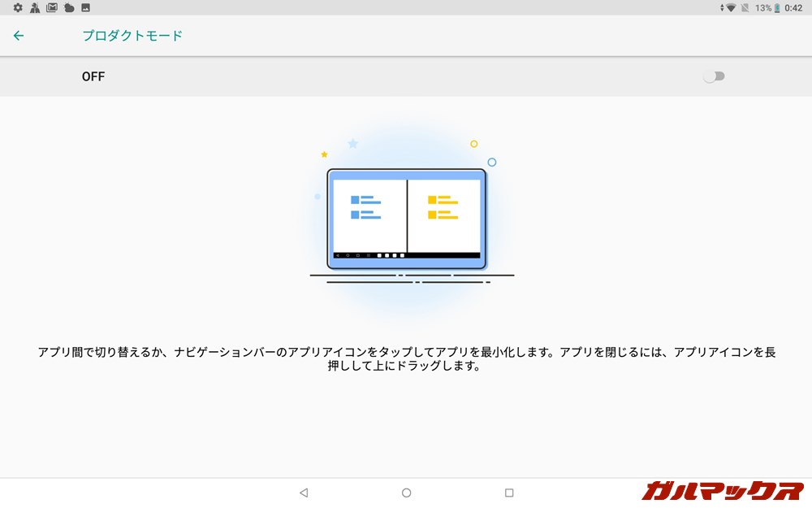The height and width of the screenshot is (508, 812).
Task: Tap the 0:42 clock in status bar
Action: click(793, 7)
